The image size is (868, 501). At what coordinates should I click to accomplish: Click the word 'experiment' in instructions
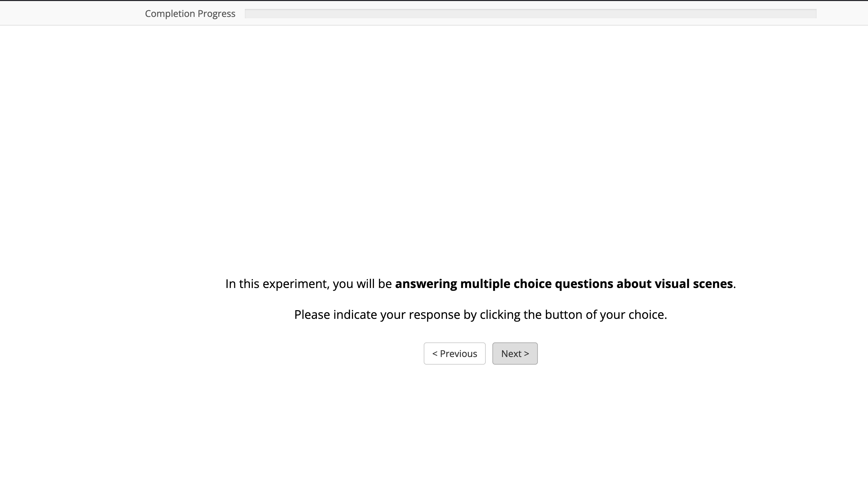(294, 284)
